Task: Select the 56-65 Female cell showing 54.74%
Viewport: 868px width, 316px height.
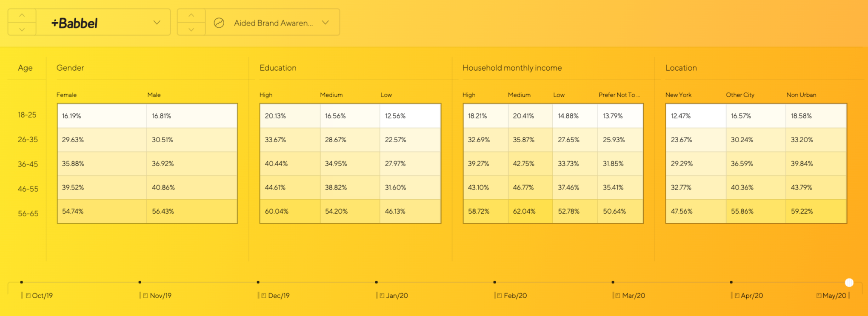Action: 102,211
